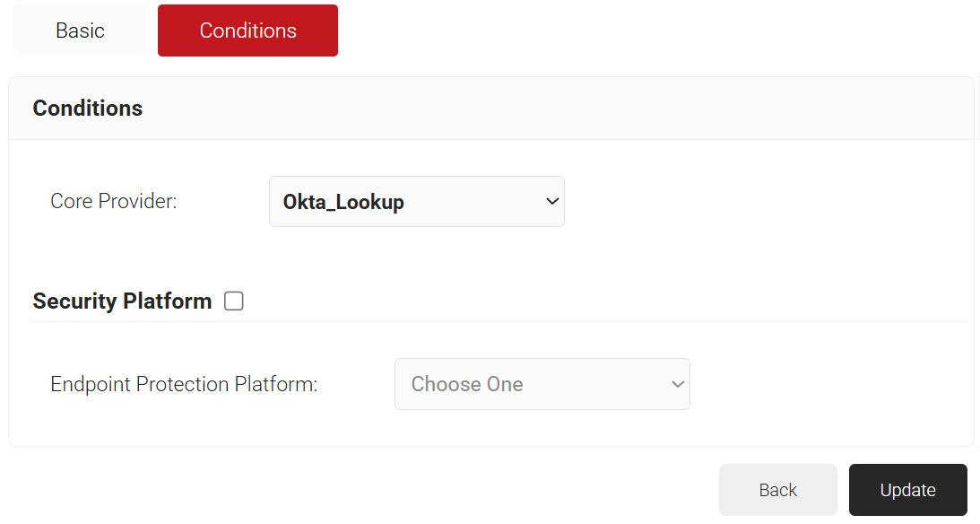Click the Security Platform section heading
The height and width of the screenshot is (524, 980).
click(x=122, y=301)
